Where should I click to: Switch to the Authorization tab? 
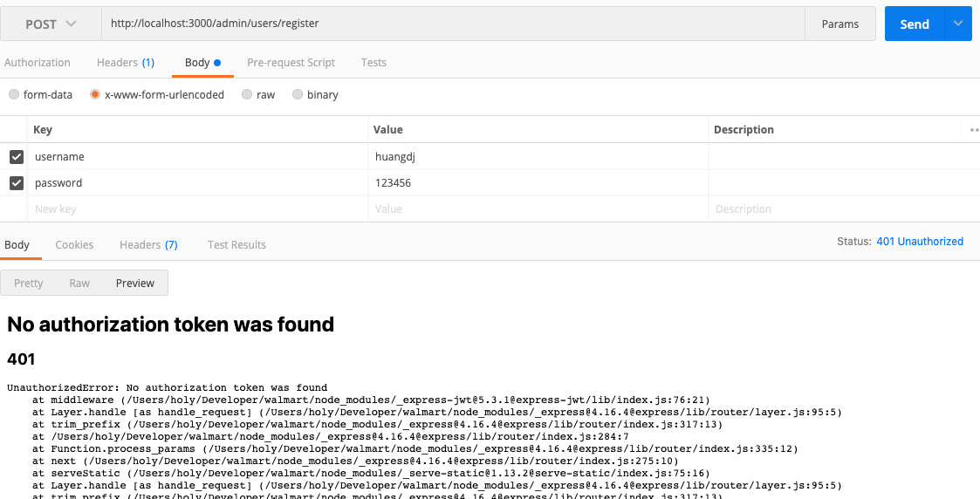tap(38, 63)
